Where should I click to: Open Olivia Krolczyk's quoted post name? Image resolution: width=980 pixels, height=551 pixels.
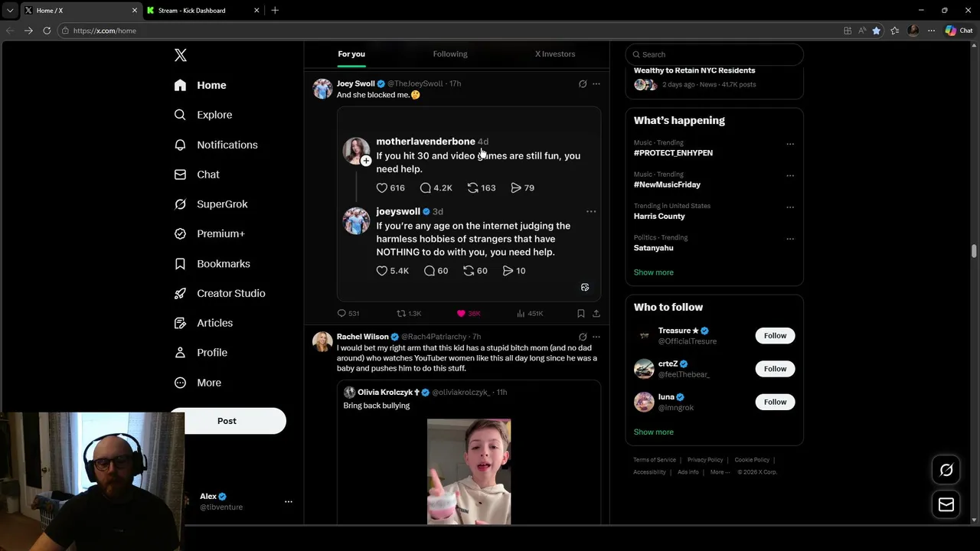click(x=385, y=392)
